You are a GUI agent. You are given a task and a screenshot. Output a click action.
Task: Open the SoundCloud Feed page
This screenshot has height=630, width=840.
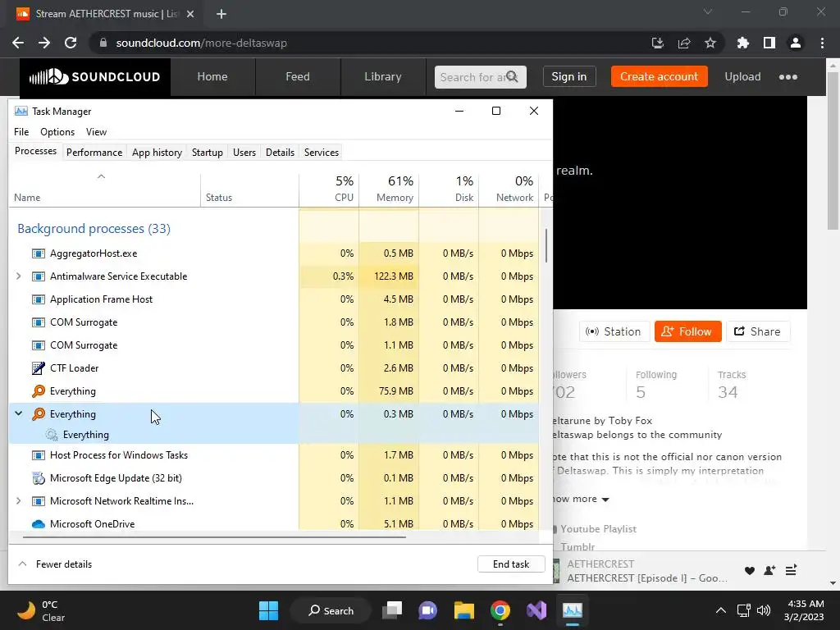pyautogui.click(x=297, y=76)
